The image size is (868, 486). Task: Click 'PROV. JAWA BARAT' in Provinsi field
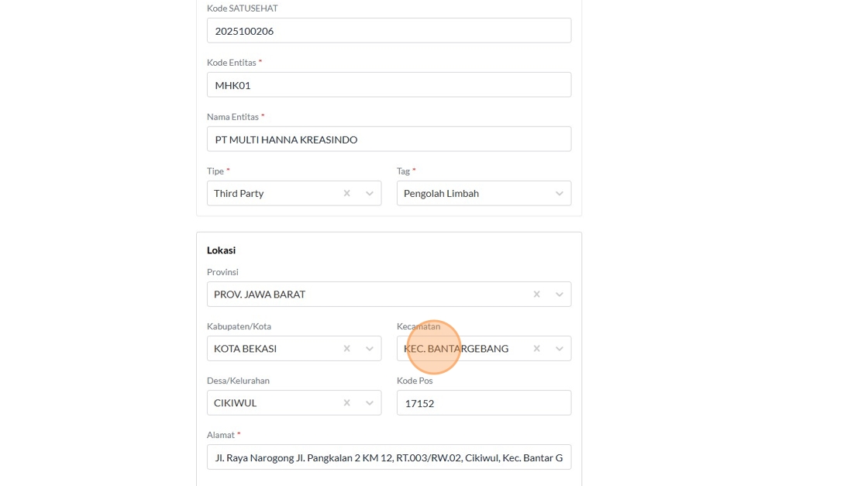pyautogui.click(x=260, y=294)
